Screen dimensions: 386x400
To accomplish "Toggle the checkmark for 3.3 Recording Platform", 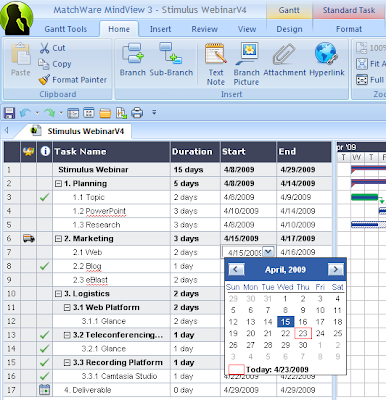I will 44,362.
